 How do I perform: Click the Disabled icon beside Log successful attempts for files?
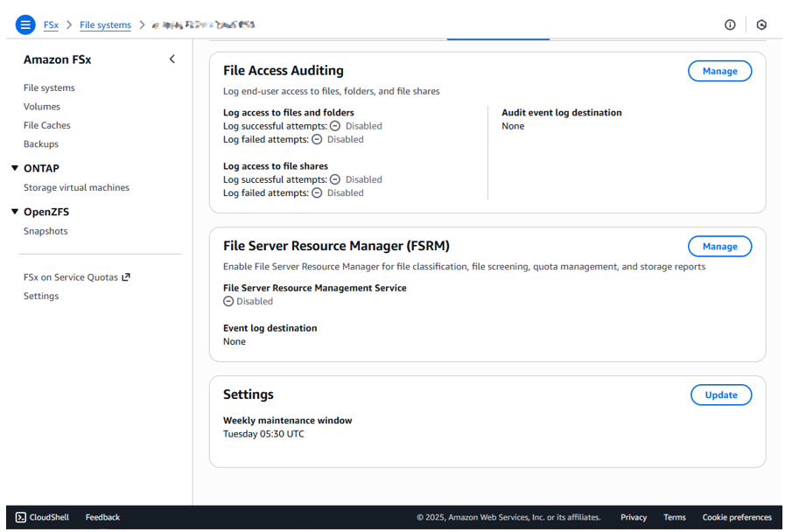(x=335, y=126)
